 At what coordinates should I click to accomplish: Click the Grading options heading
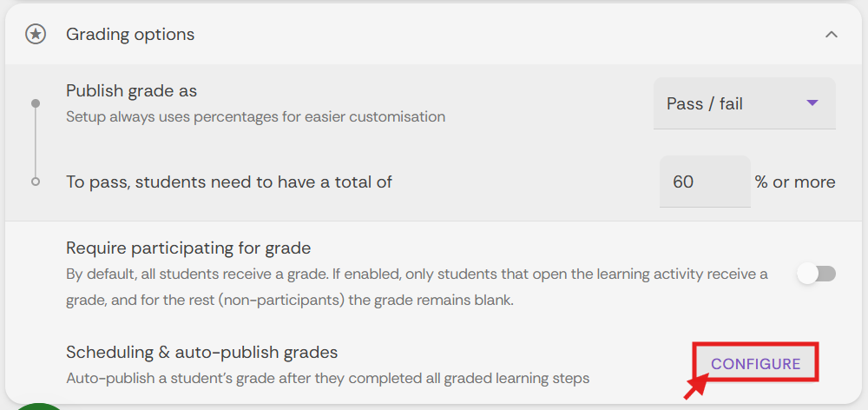coord(130,34)
